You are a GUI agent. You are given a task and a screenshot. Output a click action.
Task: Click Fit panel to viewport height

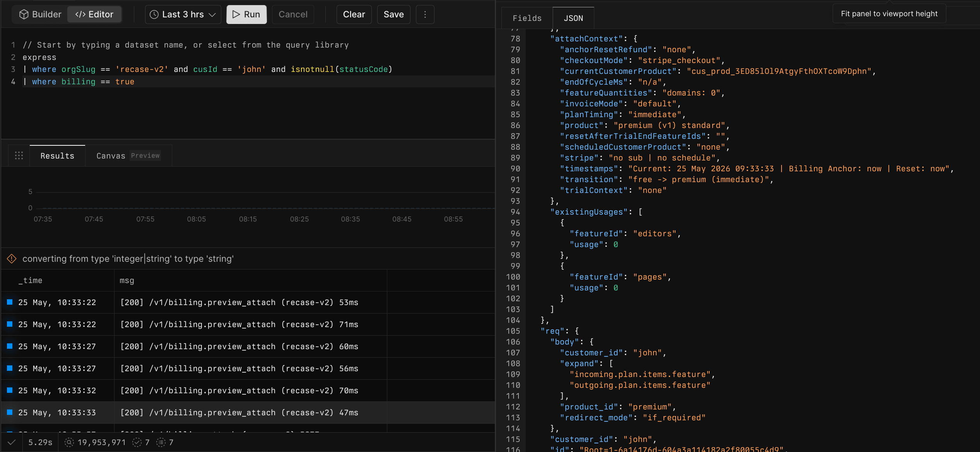pyautogui.click(x=889, y=14)
